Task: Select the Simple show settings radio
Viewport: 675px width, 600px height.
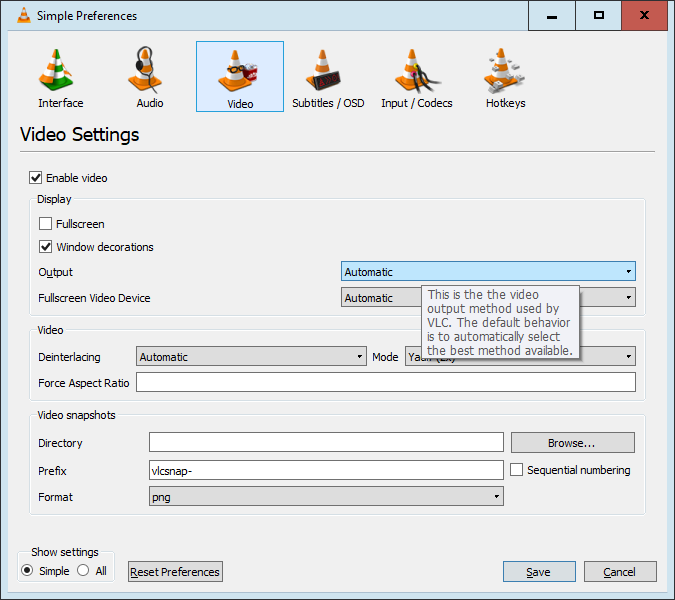Action: [27, 571]
